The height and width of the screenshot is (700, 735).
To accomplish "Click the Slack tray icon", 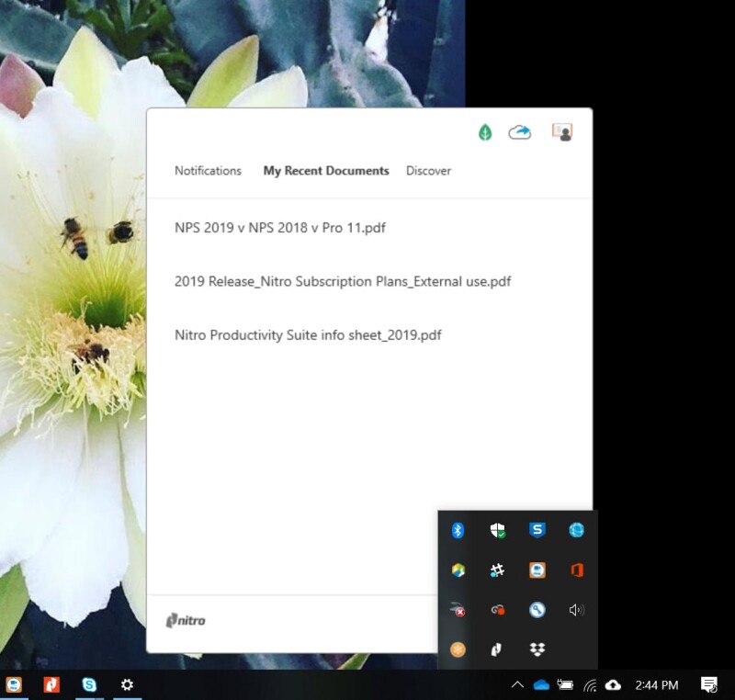I will click(497, 570).
